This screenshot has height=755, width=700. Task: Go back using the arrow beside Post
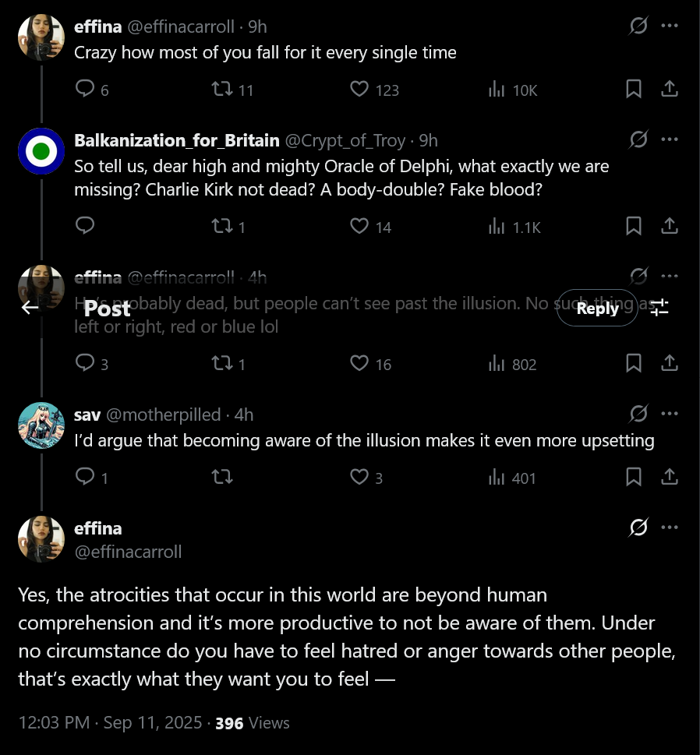pyautogui.click(x=30, y=307)
